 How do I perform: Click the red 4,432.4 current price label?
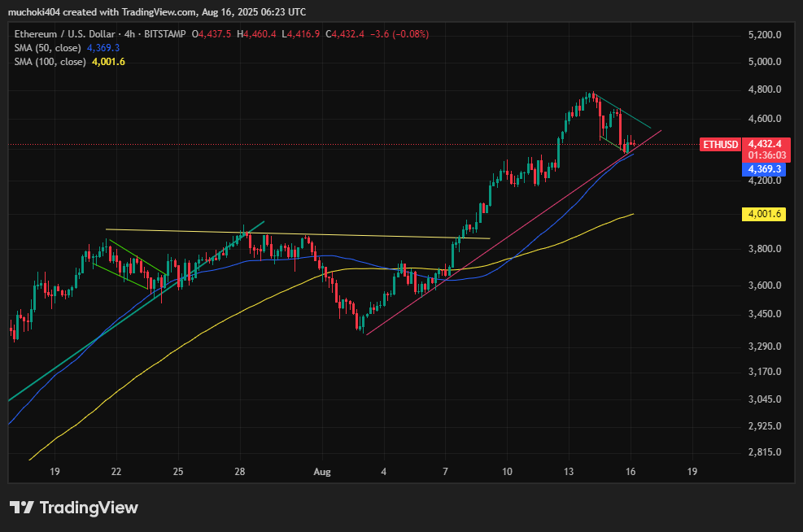click(x=764, y=144)
